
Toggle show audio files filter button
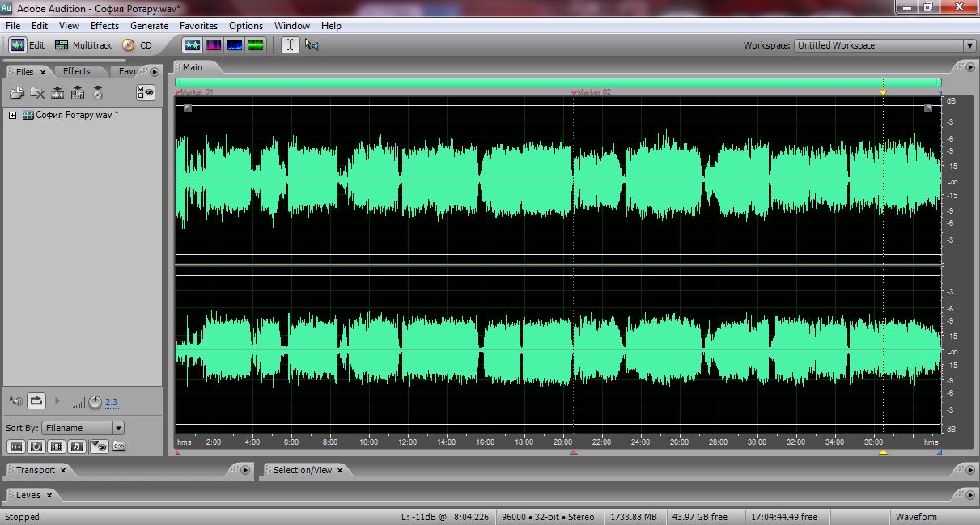click(16, 446)
